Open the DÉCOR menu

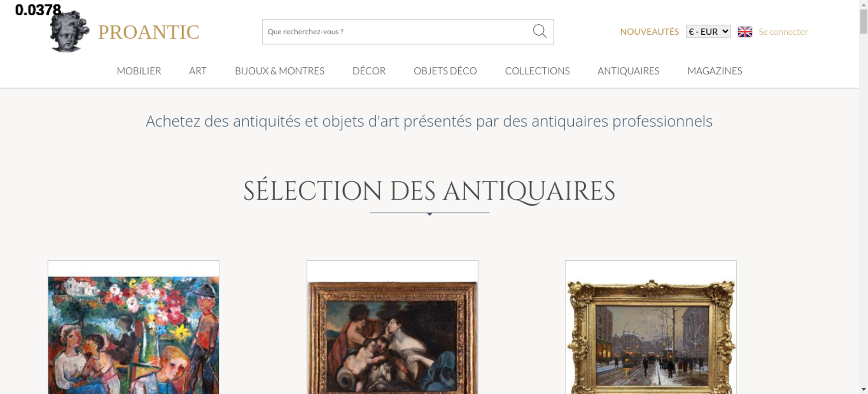[369, 71]
